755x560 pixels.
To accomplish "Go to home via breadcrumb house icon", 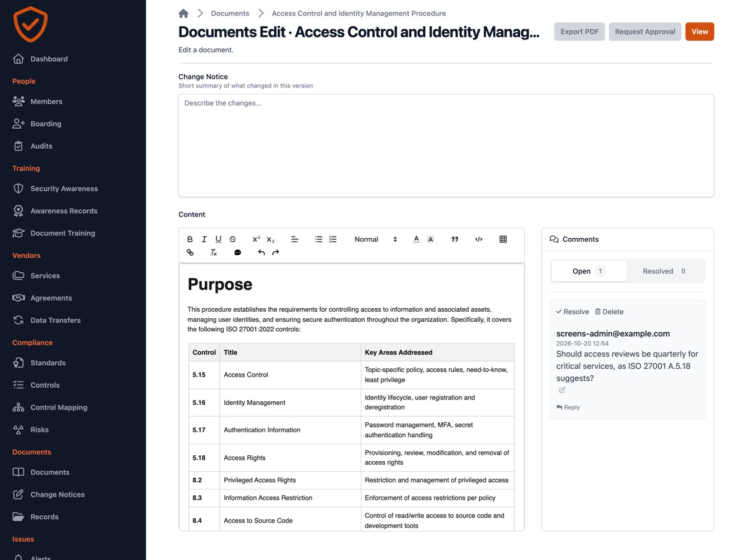I will pyautogui.click(x=184, y=14).
